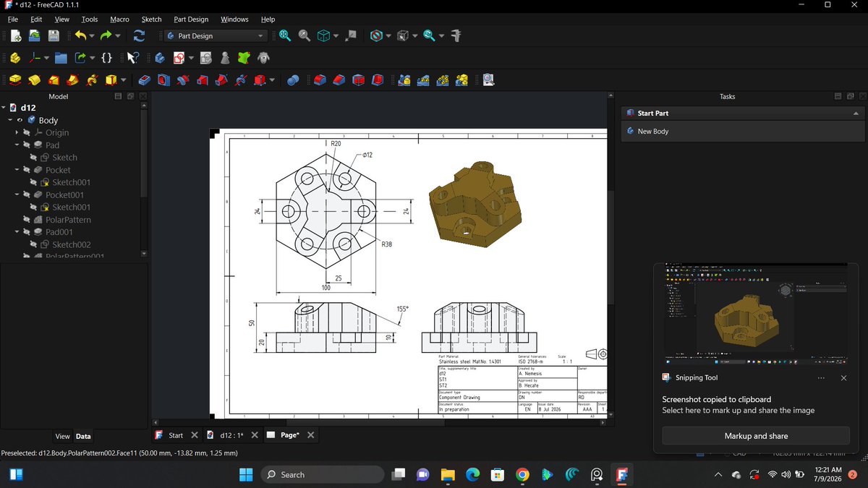Toggle visibility of Pad001 feature
868x488 pixels.
click(x=27, y=232)
